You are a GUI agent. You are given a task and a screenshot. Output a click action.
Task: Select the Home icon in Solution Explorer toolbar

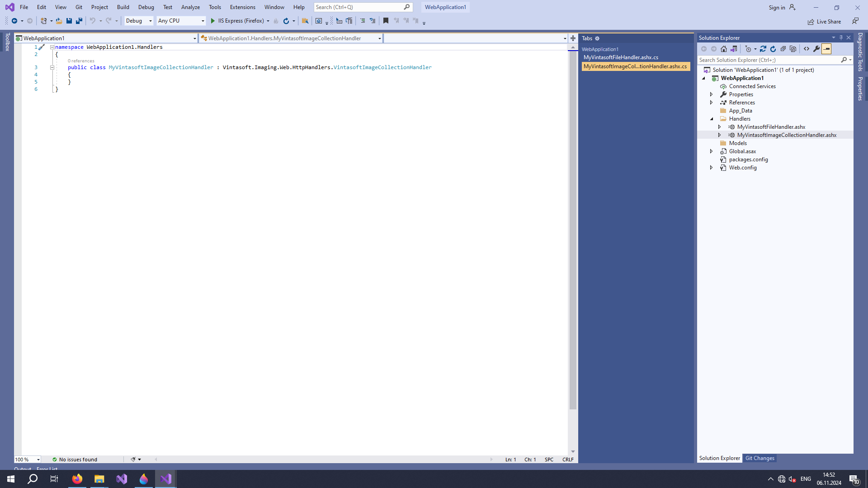click(724, 49)
